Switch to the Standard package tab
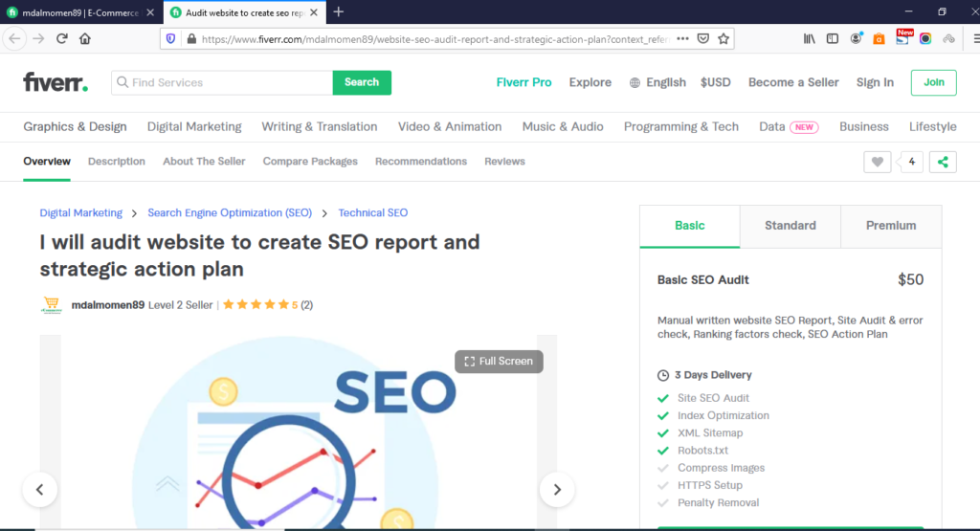980x531 pixels. (x=790, y=226)
